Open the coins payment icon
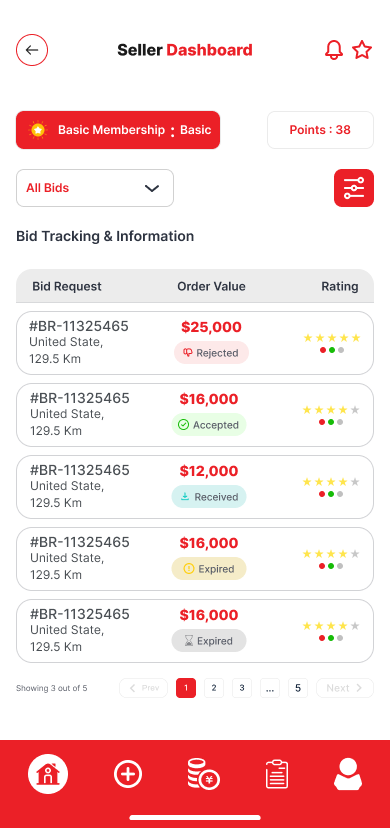Viewport: 390px width, 828px height. 203,774
